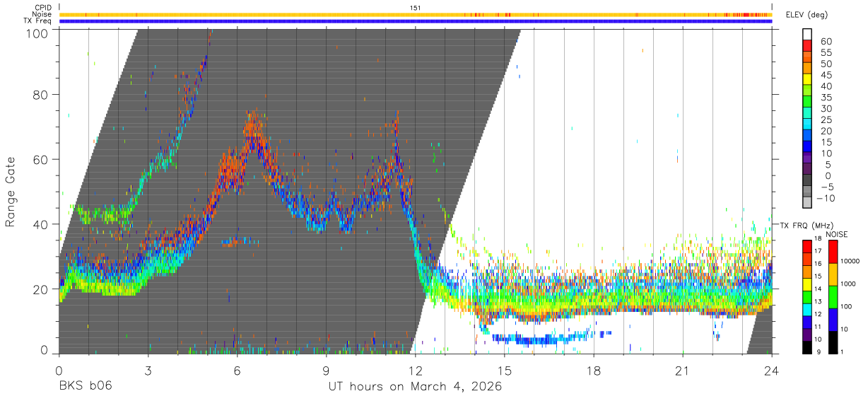Click the blue TX Freq strip above the plot
This screenshot has width=868, height=401.
point(415,21)
